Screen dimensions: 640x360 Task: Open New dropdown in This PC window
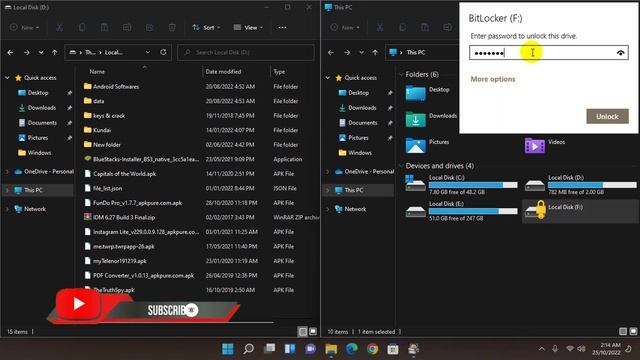[x=345, y=27]
